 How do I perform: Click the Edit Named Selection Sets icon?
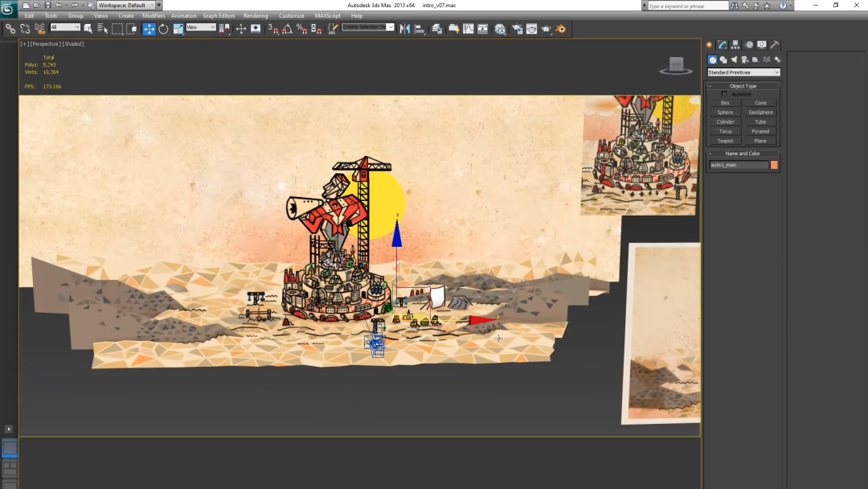coord(333,29)
